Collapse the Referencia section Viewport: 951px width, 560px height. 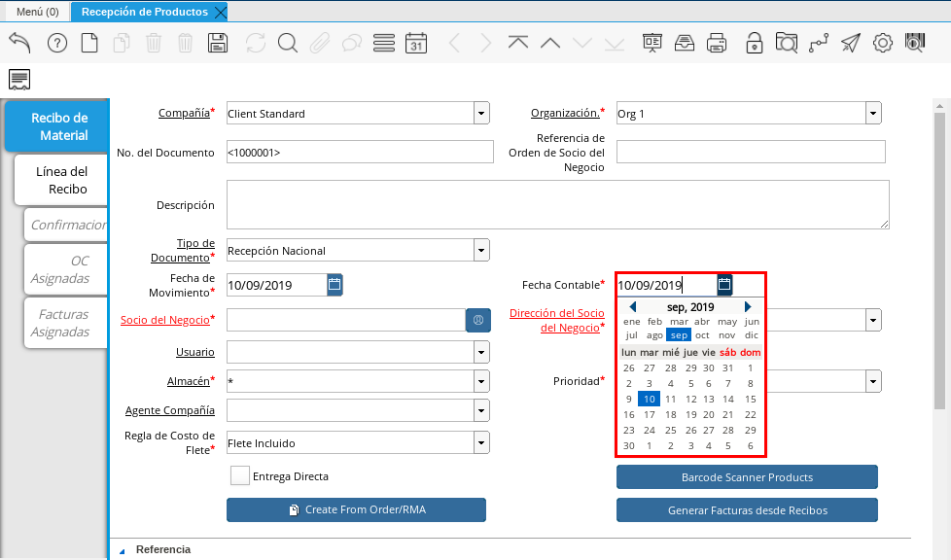pyautogui.click(x=122, y=550)
